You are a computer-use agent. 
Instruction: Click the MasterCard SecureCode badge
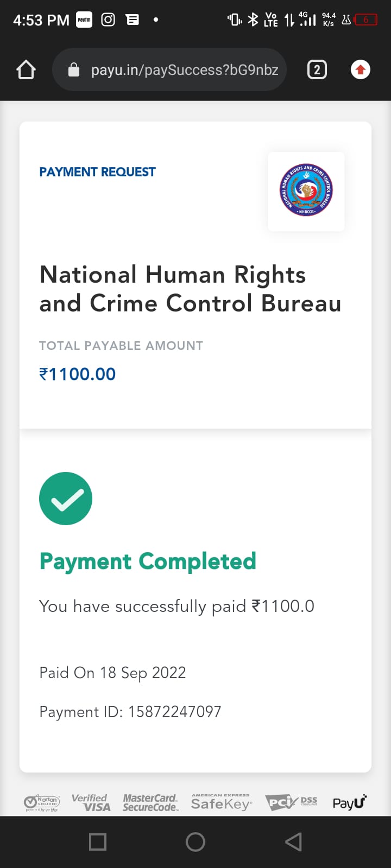coord(150,802)
